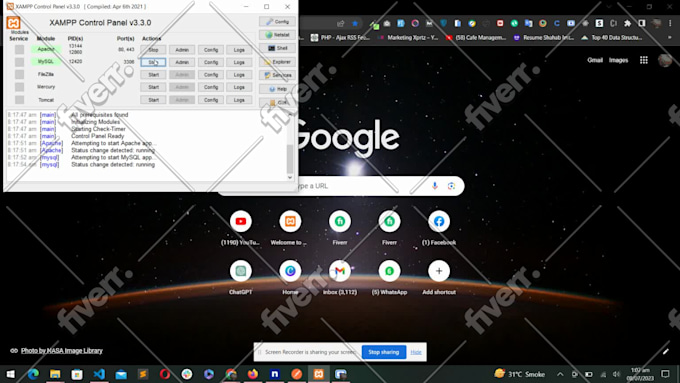Screen dimensions: 680x383
Task: Start the Mercury module
Action: (153, 87)
